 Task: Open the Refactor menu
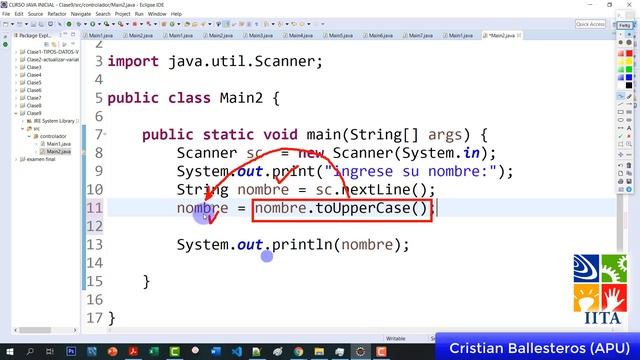(57, 14)
